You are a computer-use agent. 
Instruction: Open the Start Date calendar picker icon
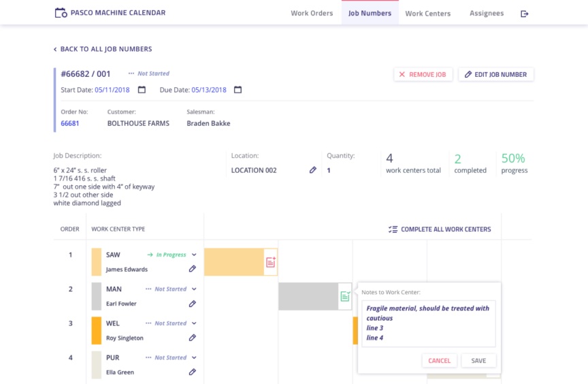[142, 90]
